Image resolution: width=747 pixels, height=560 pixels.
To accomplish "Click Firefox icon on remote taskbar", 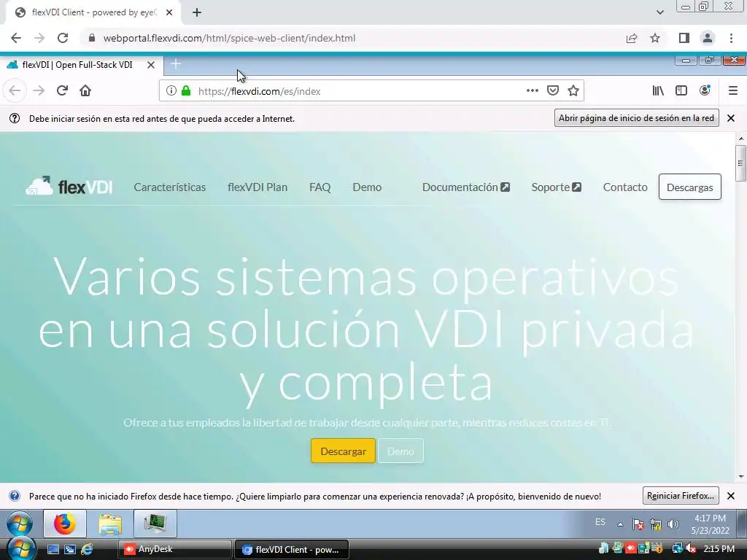I will (65, 524).
